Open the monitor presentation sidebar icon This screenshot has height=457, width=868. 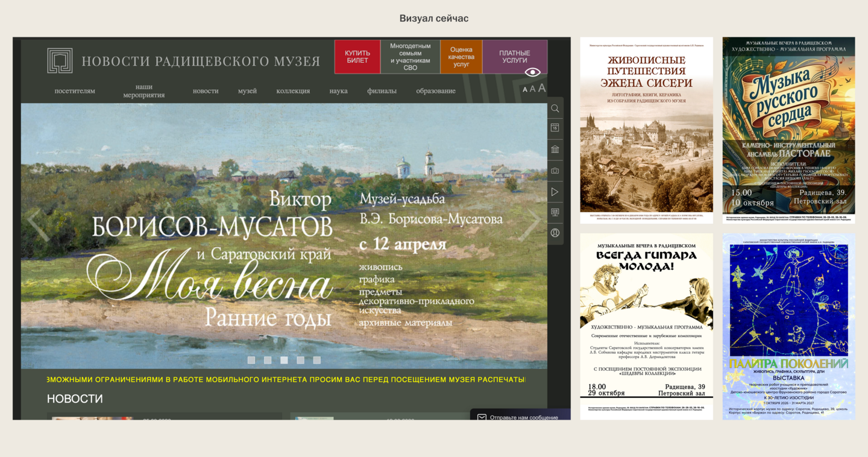pos(555,212)
